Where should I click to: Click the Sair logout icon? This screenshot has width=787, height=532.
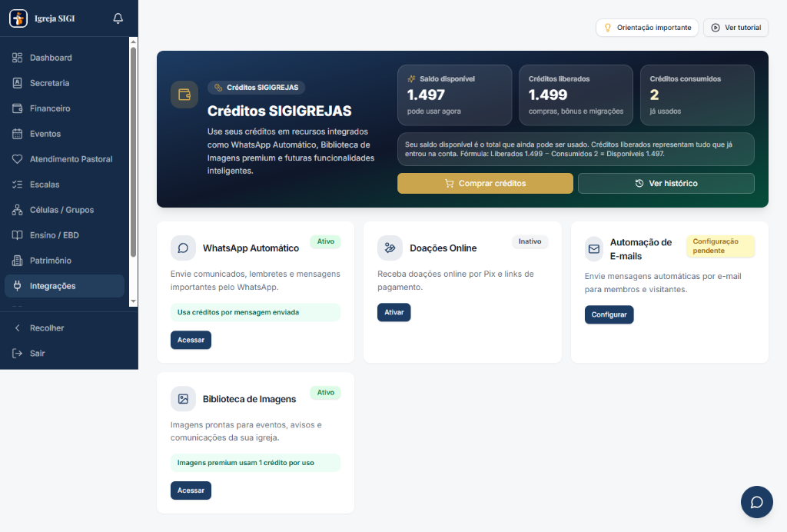click(17, 354)
